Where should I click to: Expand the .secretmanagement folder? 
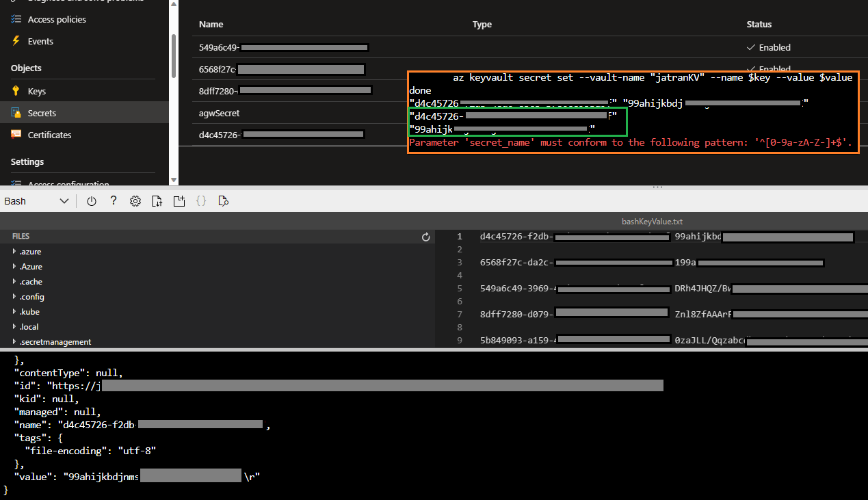click(x=14, y=342)
